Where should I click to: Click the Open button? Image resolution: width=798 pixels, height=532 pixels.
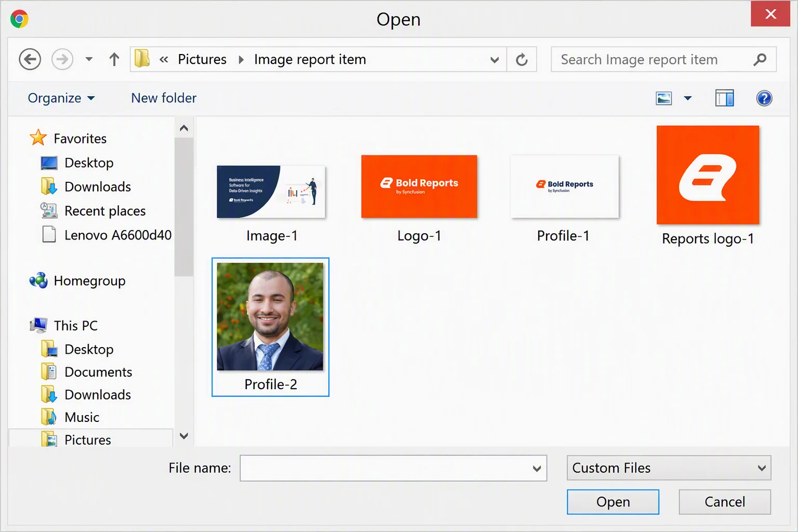click(613, 502)
